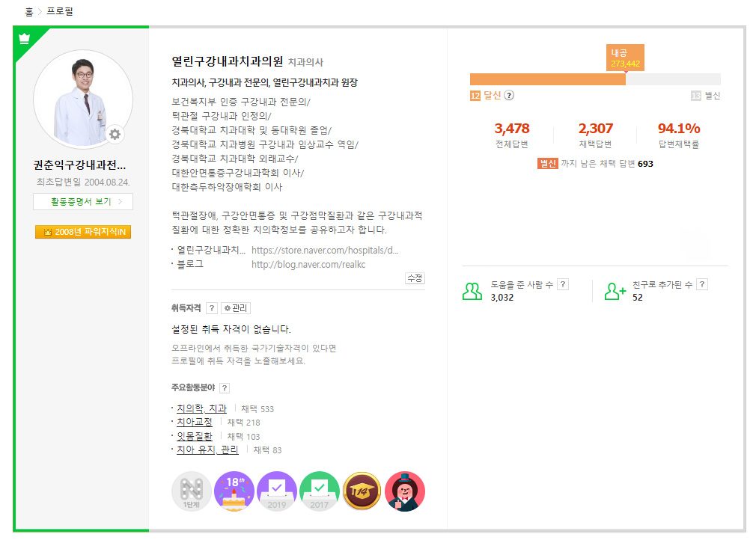Click the remaining answers number 693
Image resolution: width=756 pixels, height=549 pixels.
coord(645,164)
